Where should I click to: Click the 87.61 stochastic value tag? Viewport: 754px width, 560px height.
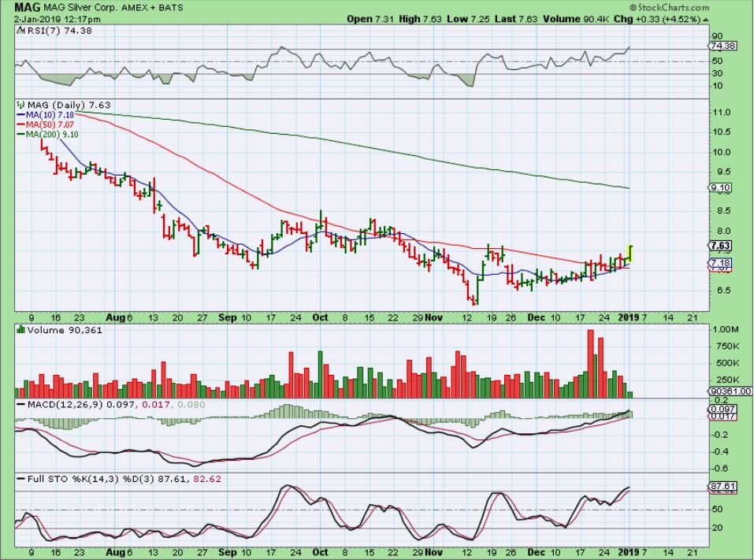pos(722,487)
